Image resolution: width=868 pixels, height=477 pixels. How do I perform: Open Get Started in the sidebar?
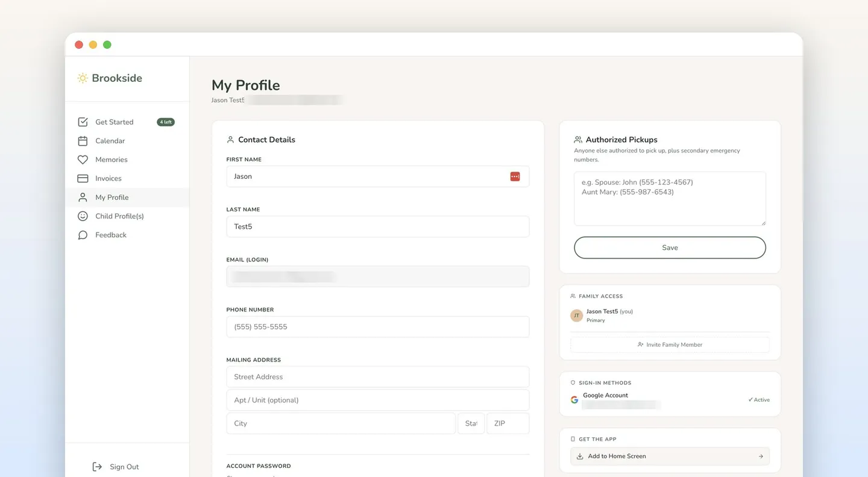pyautogui.click(x=127, y=122)
